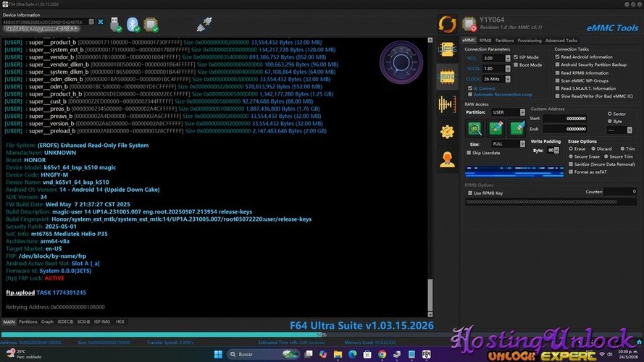Click the plug connect icon
The height and width of the screenshot is (362, 644).
tap(204, 24)
